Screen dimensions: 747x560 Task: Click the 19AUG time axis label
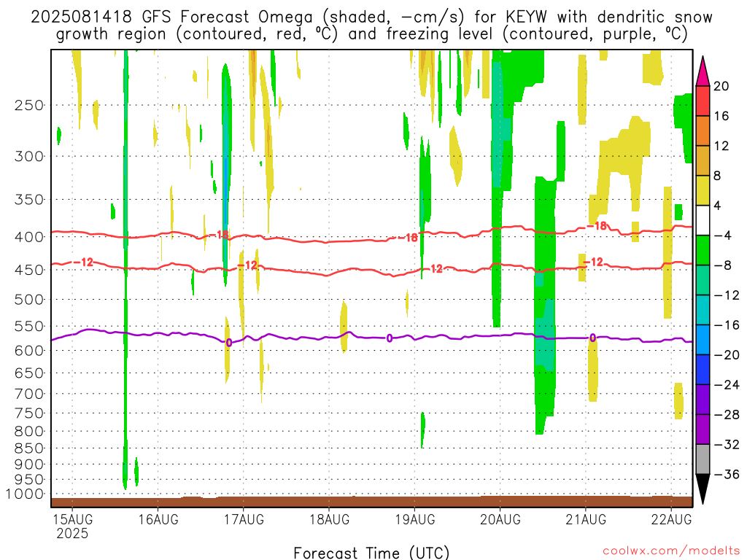[415, 519]
